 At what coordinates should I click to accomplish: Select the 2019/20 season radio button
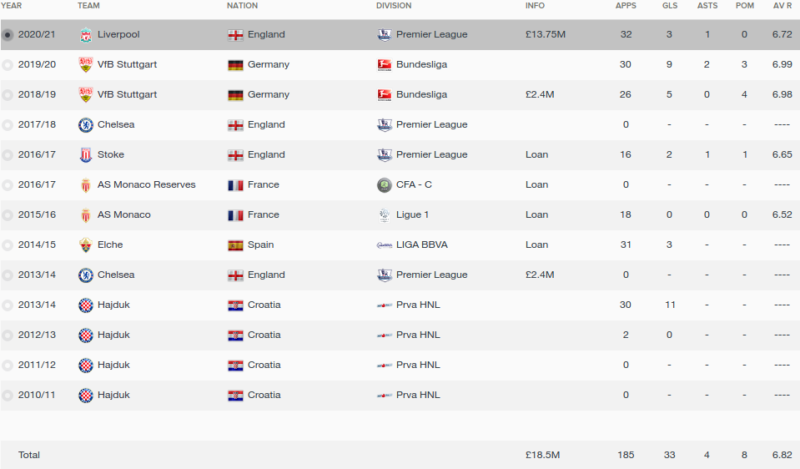(x=7, y=65)
